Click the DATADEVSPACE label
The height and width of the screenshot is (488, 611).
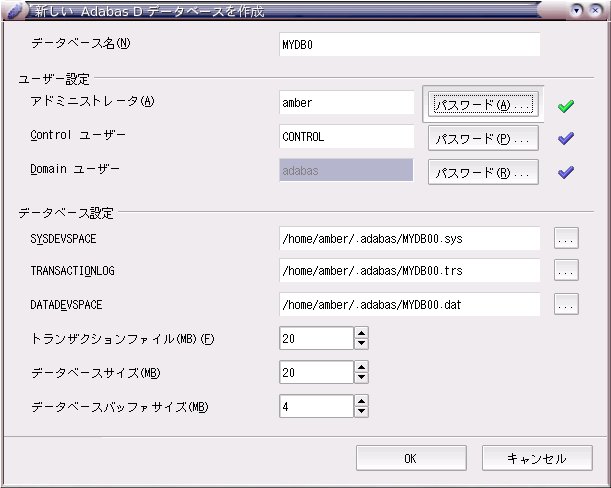point(66,304)
